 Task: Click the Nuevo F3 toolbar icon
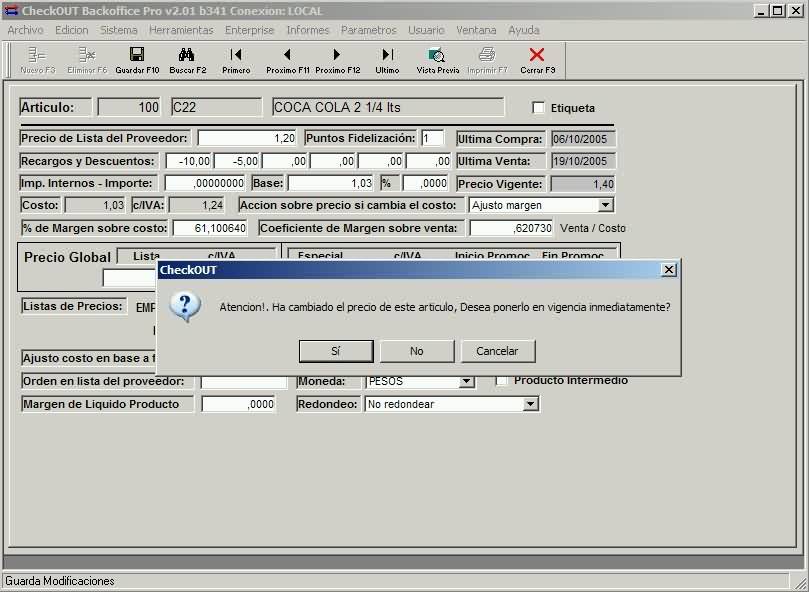37,54
